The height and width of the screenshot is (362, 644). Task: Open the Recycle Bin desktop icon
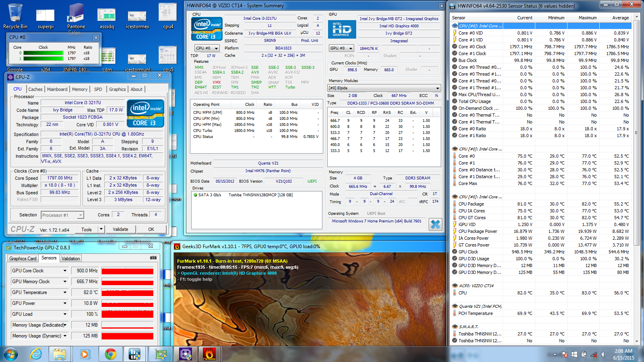pos(15,16)
